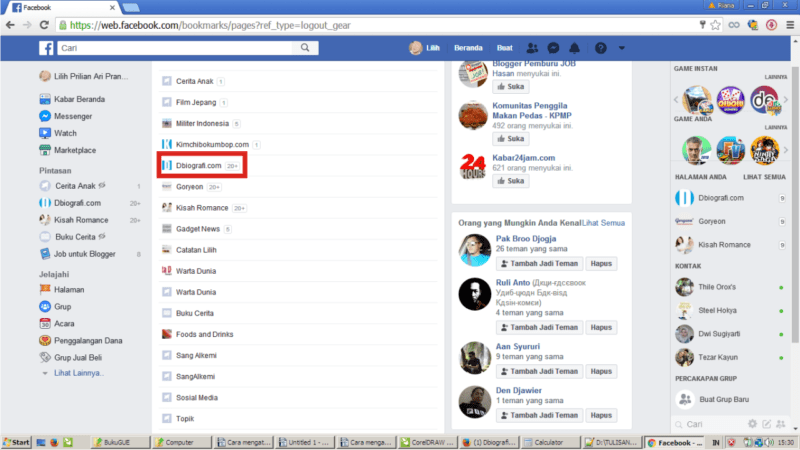Switch to CorelDRAW in taskbar
The height and width of the screenshot is (450, 800).
click(x=427, y=442)
